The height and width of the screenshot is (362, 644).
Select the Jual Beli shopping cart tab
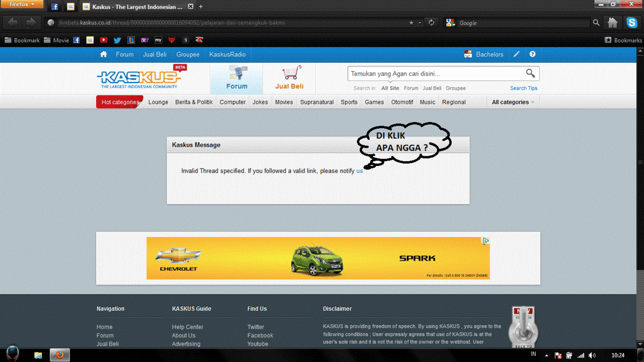[289, 78]
